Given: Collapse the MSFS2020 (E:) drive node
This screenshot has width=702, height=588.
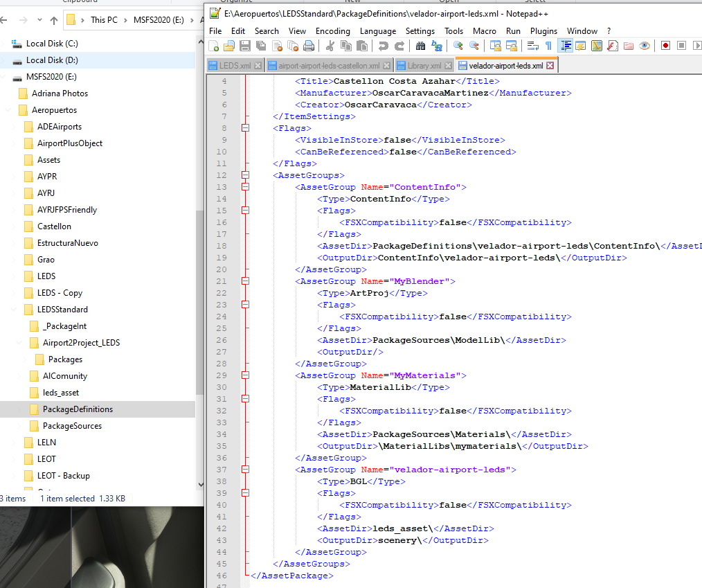Looking at the screenshot, I should point(3,77).
